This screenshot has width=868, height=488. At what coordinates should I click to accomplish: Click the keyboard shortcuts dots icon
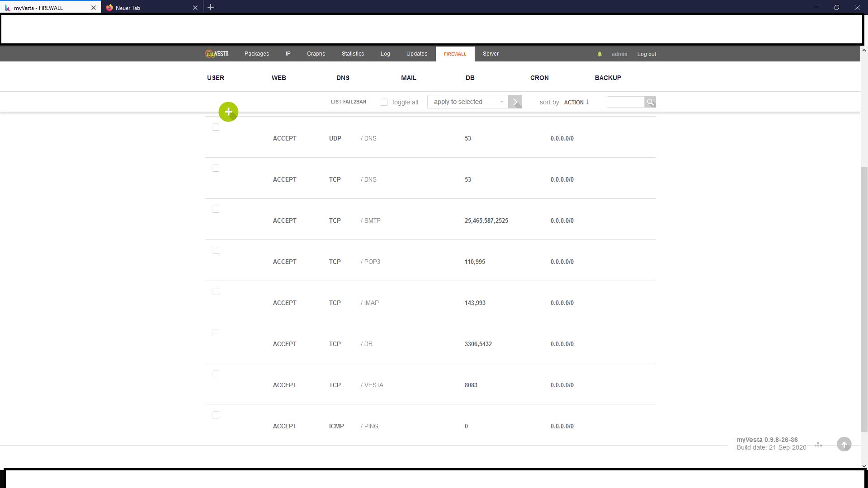click(818, 445)
